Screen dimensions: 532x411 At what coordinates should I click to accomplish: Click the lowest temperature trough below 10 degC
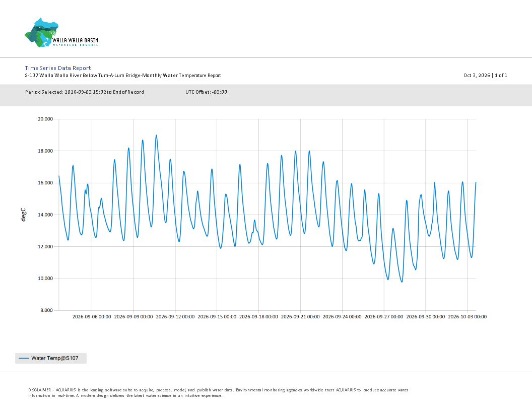click(402, 282)
